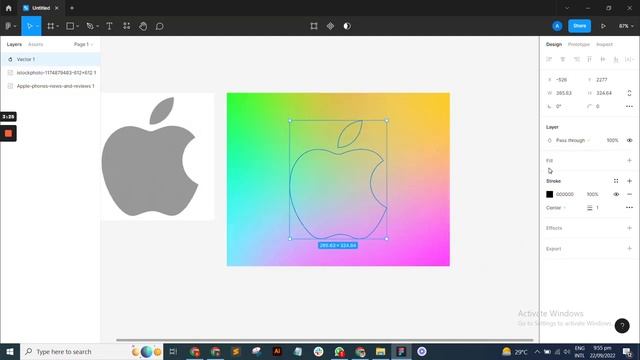Click the Align horizontal centers icon
640x360 pixels.
click(562, 59)
